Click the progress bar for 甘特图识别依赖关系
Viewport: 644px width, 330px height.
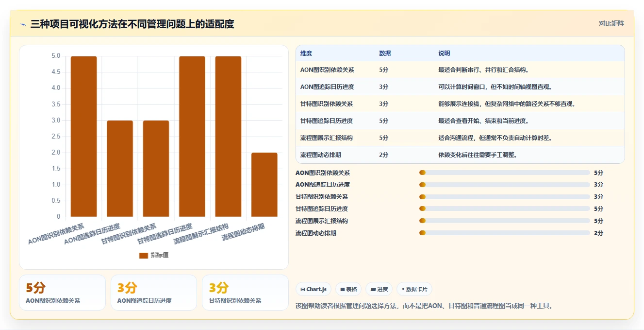[504, 197]
